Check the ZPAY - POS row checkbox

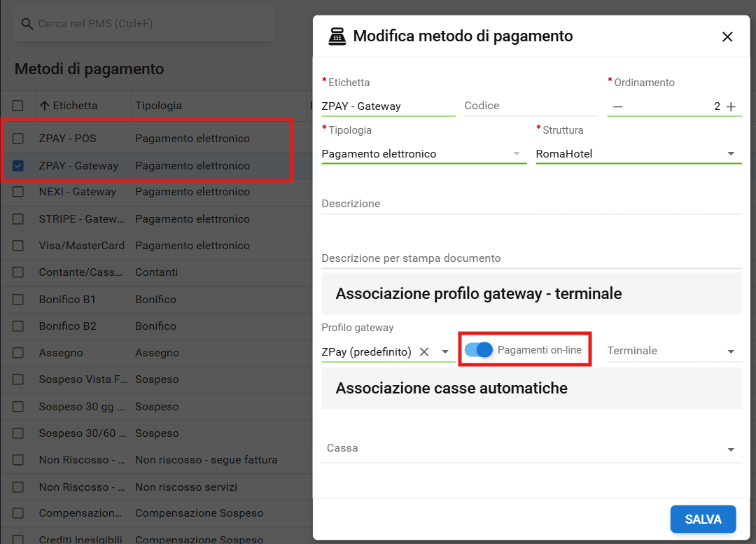(18, 139)
